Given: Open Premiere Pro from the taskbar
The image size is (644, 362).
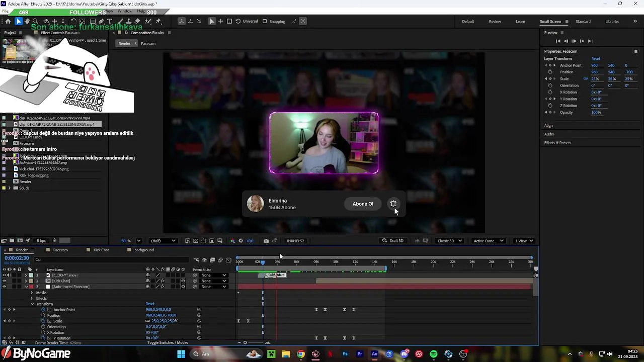Looking at the screenshot, I should coord(360,354).
